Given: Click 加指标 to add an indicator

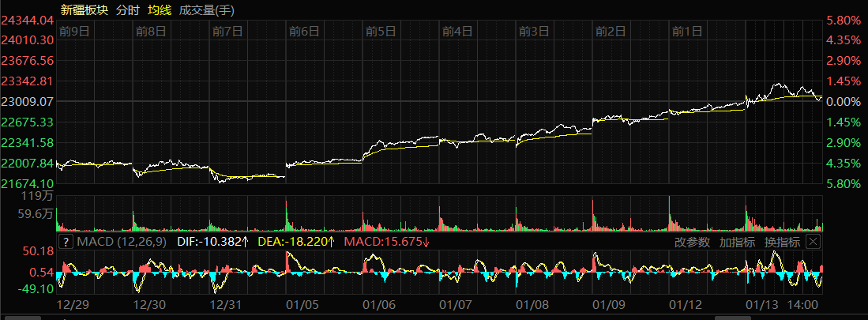Looking at the screenshot, I should coord(737,242).
